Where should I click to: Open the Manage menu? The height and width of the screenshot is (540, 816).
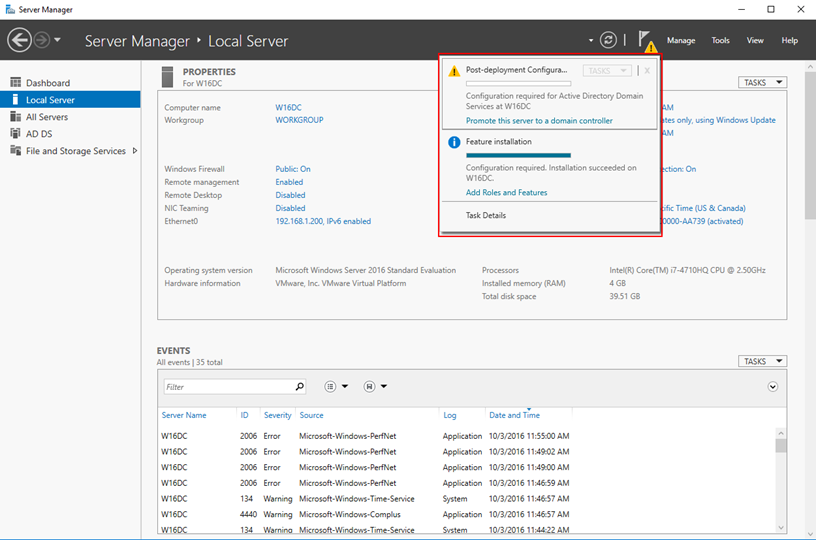tap(681, 40)
